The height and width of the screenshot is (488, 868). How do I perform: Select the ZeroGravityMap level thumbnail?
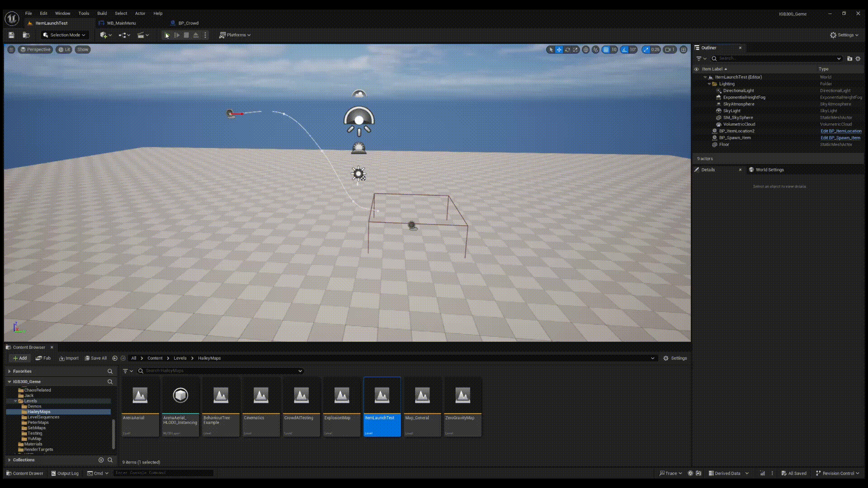coord(462,407)
